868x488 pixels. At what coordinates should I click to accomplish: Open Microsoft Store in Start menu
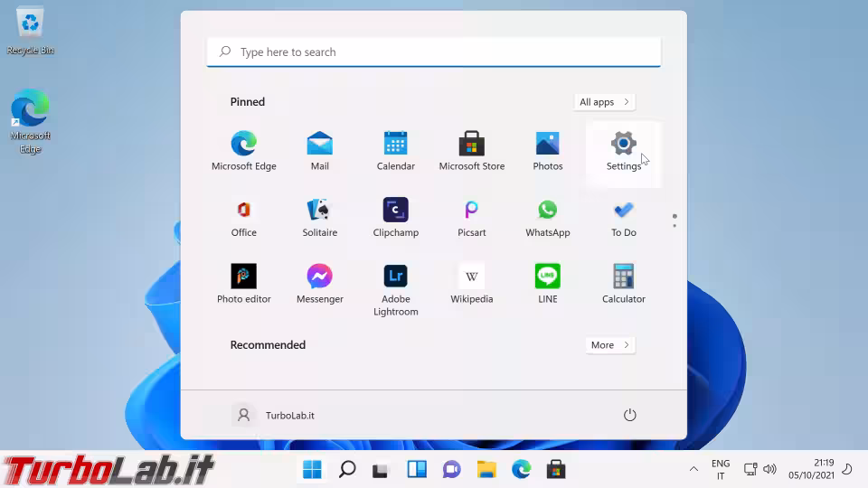click(472, 151)
